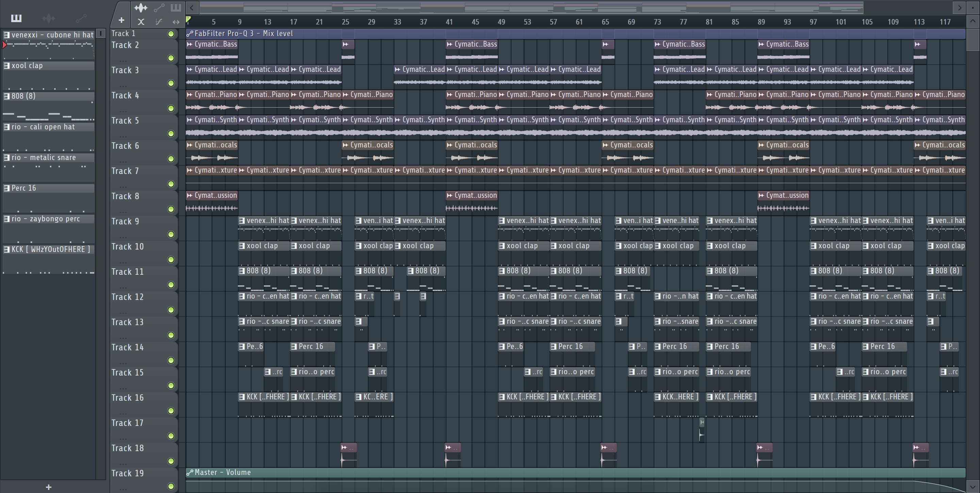Click the 808 (8) pattern icon in picker
The image size is (980, 493).
coord(6,96)
